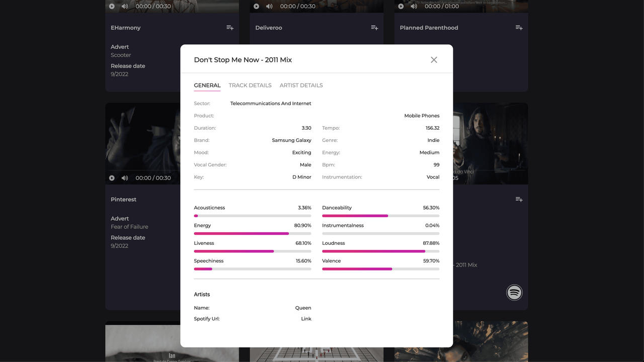This screenshot has width=644, height=362.
Task: Play the Planned Parenthood video
Action: [401, 7]
